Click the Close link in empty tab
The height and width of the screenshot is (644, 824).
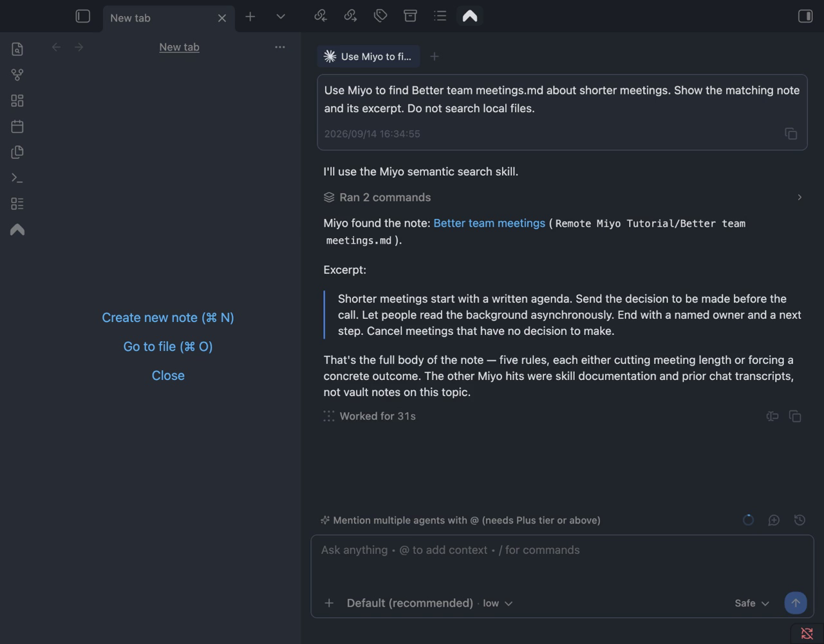coord(168,375)
